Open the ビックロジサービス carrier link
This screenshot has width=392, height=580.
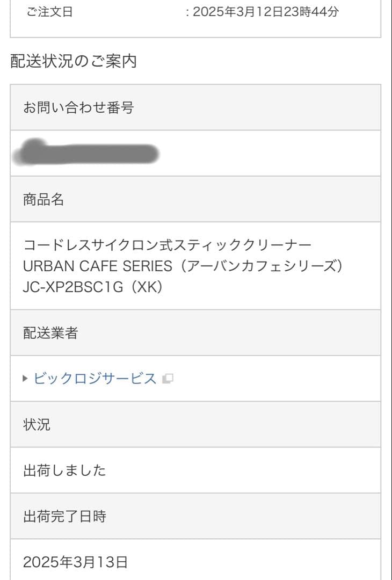(x=95, y=379)
